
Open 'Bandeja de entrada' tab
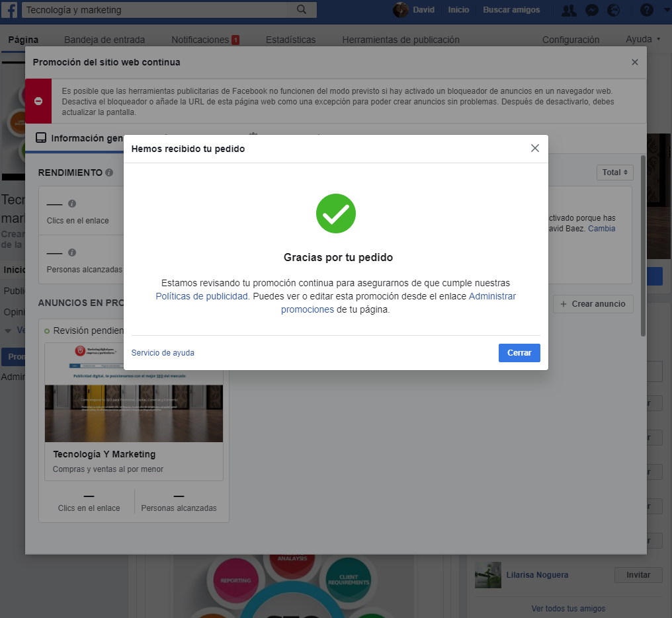(x=104, y=40)
